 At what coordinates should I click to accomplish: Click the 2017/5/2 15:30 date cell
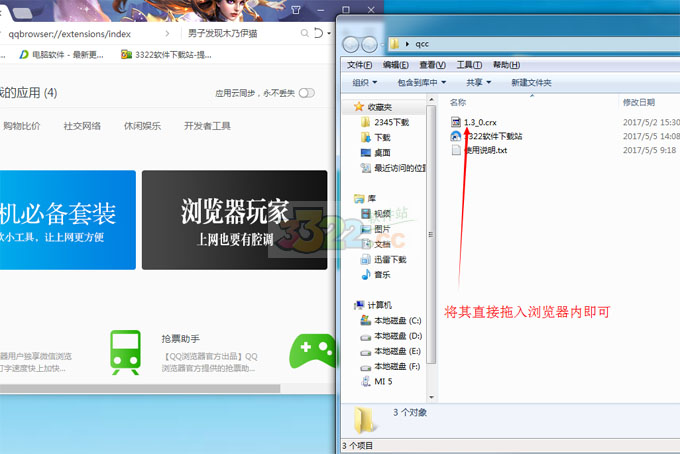(651, 122)
